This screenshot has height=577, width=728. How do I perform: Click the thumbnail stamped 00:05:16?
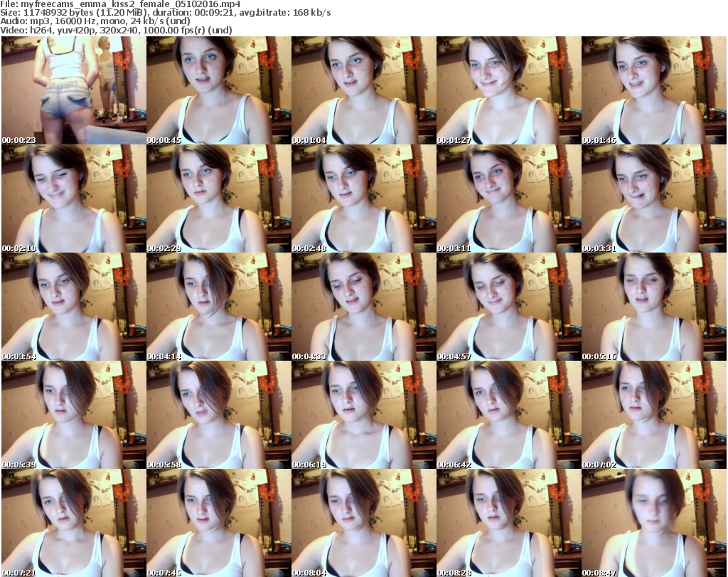click(x=654, y=307)
